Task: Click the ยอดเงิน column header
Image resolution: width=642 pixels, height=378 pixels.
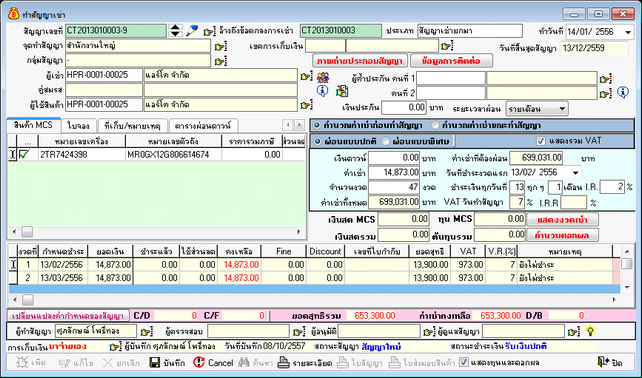Action: [x=109, y=251]
